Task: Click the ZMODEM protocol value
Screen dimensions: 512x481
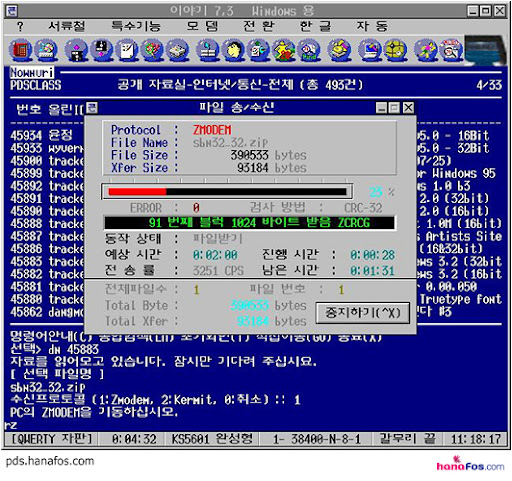Action: click(x=212, y=130)
